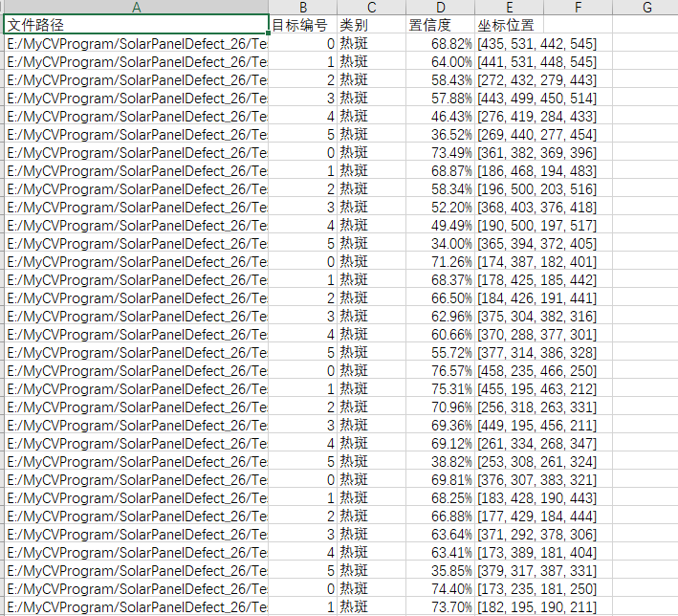
Task: Select cell showing 63.64%
Action: coord(440,534)
